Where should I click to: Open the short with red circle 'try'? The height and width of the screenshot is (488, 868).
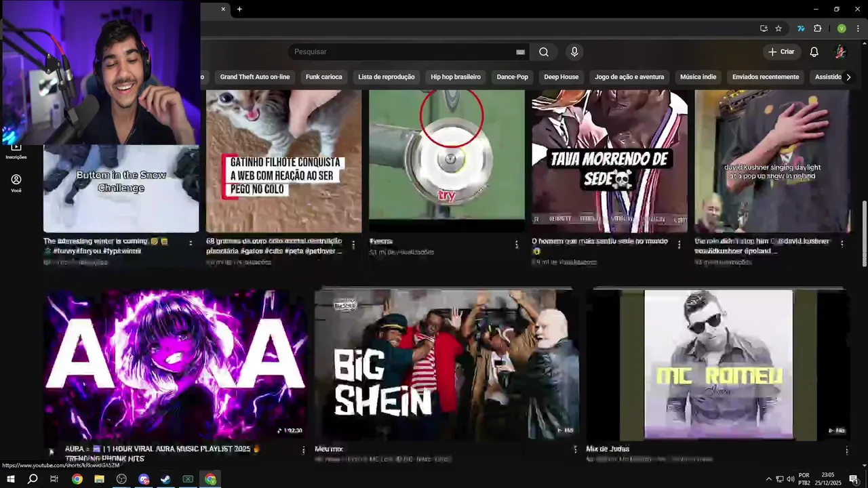pos(447,161)
